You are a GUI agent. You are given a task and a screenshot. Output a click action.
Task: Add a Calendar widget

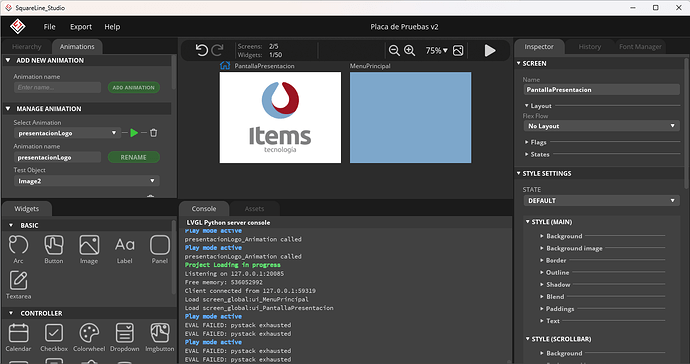coord(18,337)
